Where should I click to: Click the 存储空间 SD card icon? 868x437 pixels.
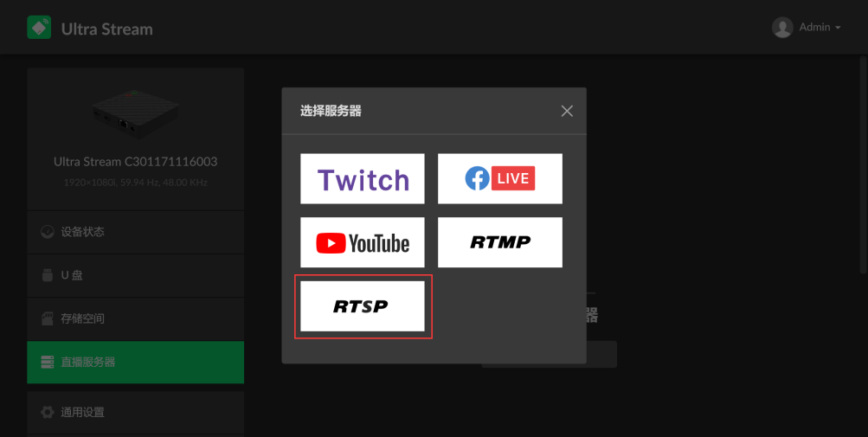48,318
